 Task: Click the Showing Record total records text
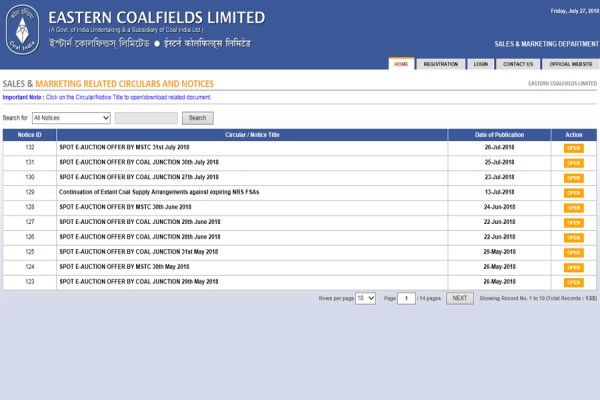coord(538,298)
